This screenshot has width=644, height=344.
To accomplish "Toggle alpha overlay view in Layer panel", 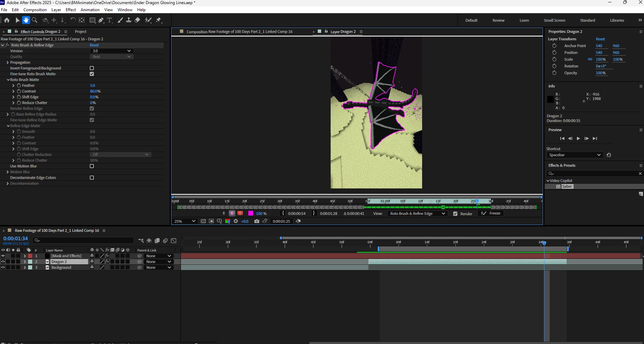I will (x=240, y=214).
